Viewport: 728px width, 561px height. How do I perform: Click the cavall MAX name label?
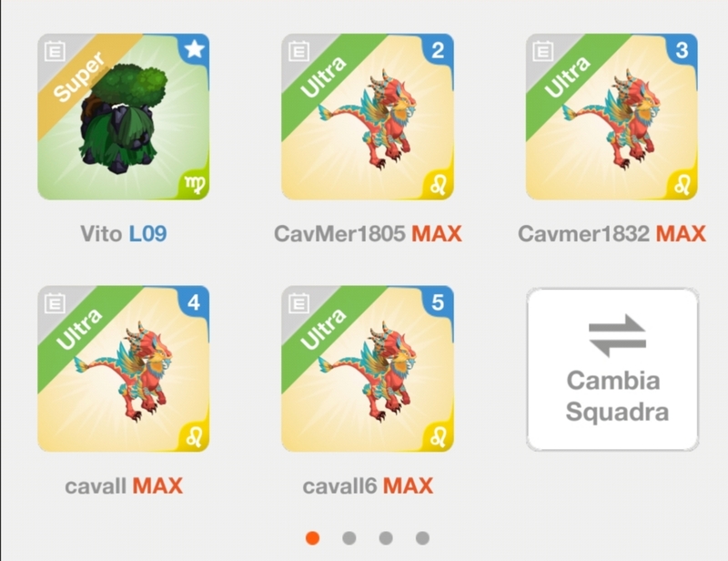pyautogui.click(x=124, y=486)
